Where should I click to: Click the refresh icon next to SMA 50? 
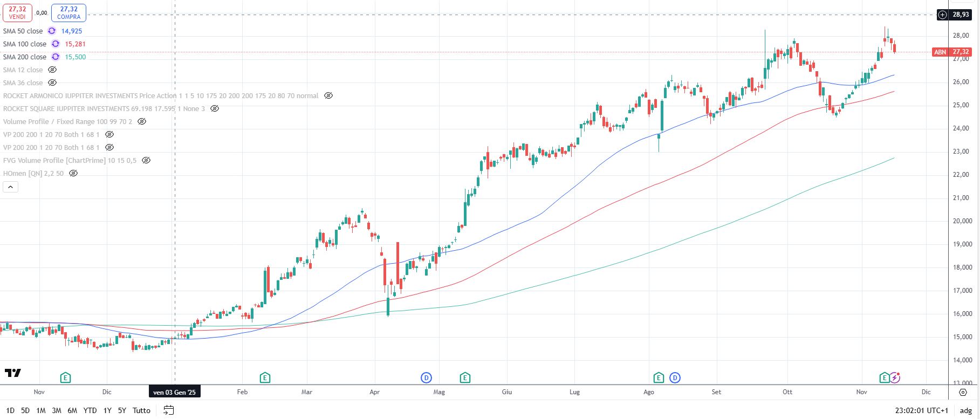52,31
